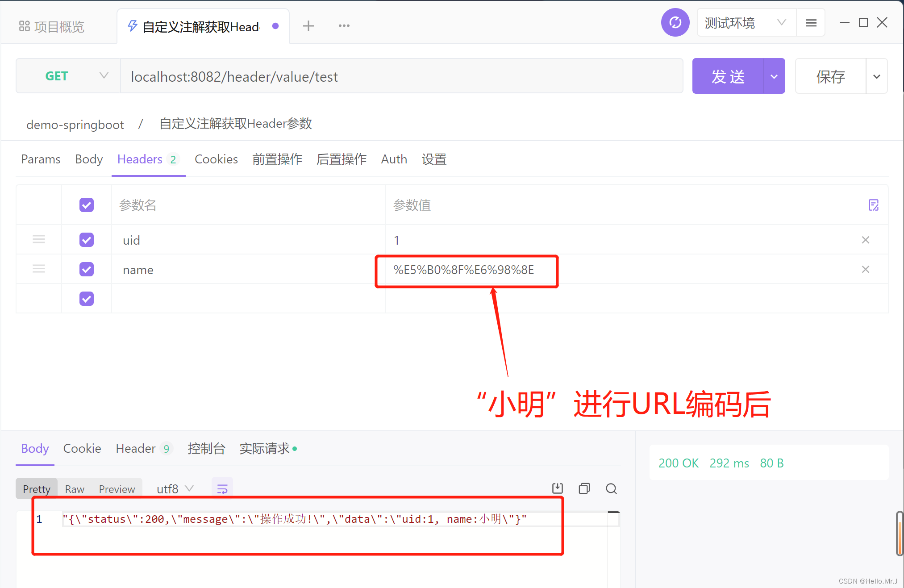Select the 自定义注解获取Header request tab
904x588 pixels.
pyautogui.click(x=203, y=26)
